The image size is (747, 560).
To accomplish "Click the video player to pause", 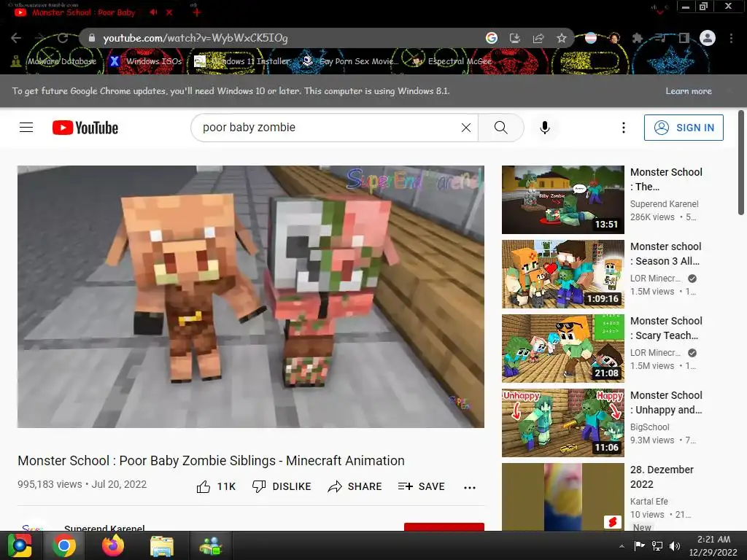I will point(251,297).
